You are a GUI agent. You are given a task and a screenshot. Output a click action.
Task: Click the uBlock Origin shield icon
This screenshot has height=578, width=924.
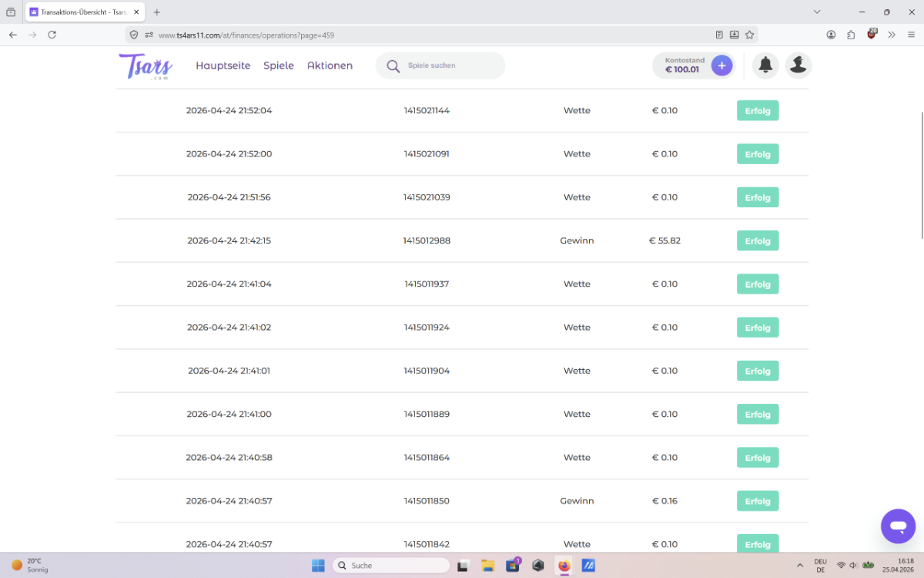coord(872,35)
